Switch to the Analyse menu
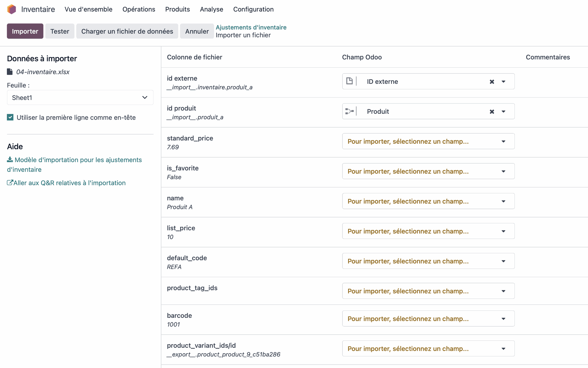 click(x=211, y=9)
